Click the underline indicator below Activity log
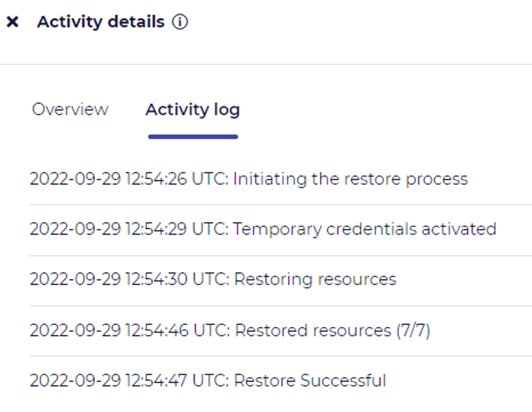 (x=193, y=135)
